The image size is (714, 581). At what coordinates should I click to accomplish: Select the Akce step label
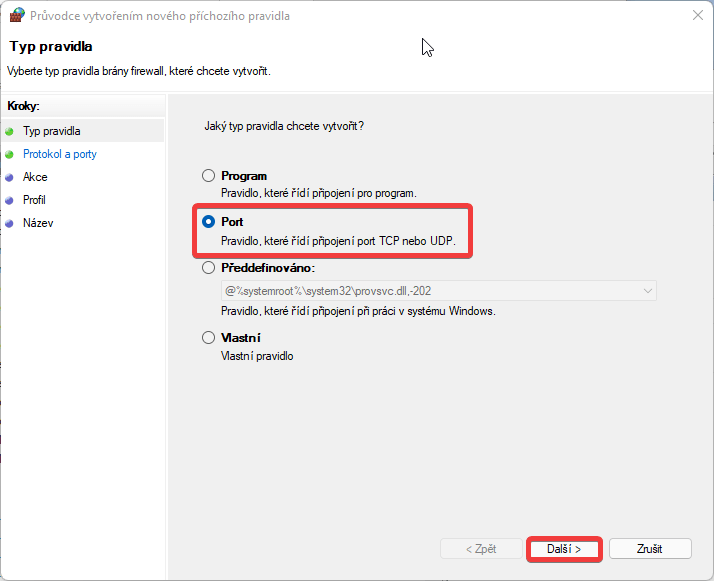click(35, 177)
